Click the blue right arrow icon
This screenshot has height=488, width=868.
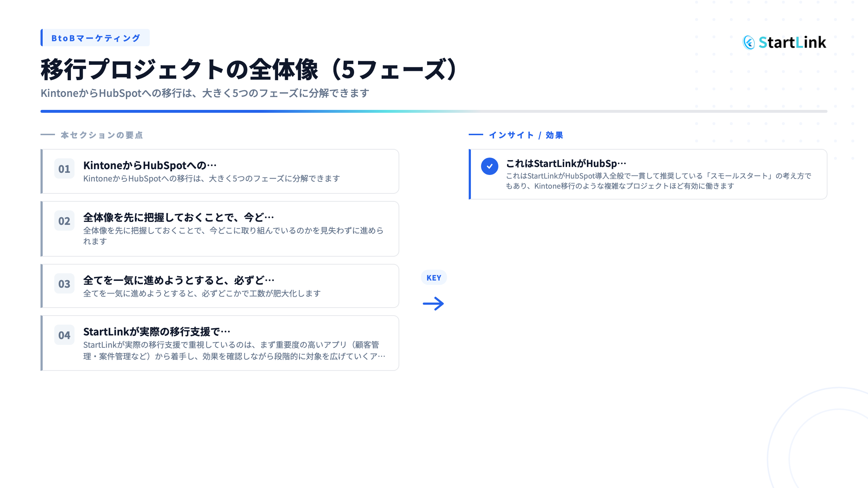[x=433, y=304]
